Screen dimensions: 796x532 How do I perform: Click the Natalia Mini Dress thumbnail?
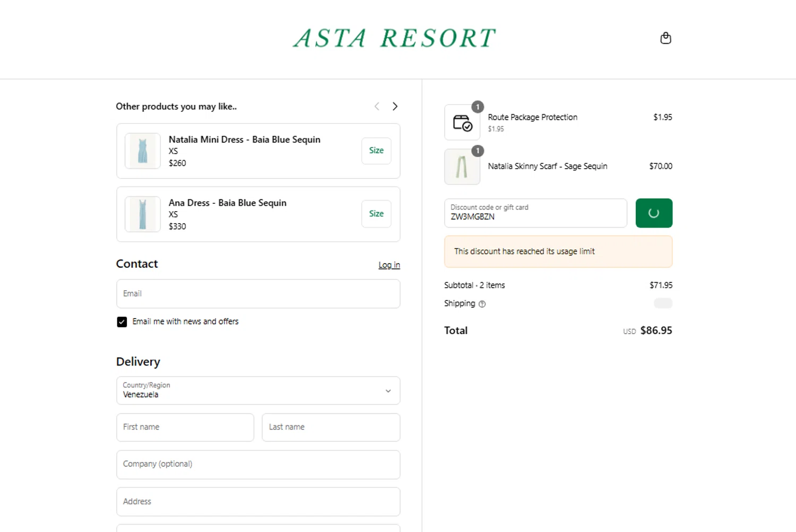[143, 151]
